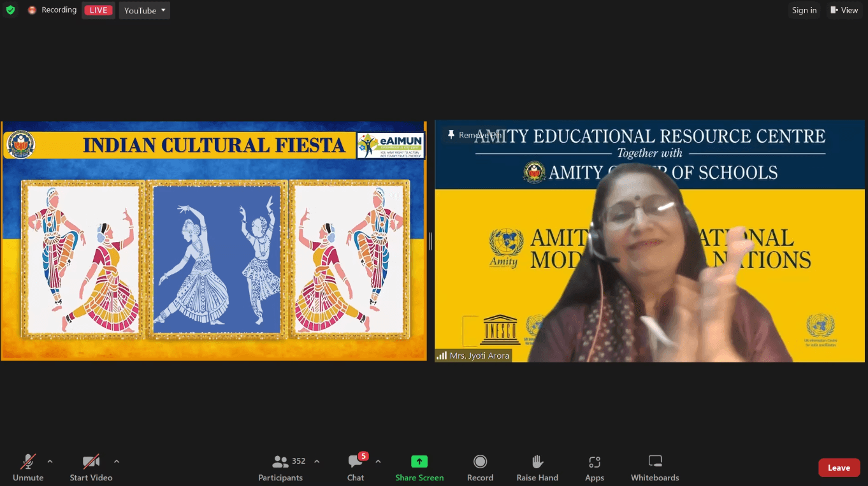Leave the meeting
Viewport: 868px width, 486px height.
click(x=839, y=468)
